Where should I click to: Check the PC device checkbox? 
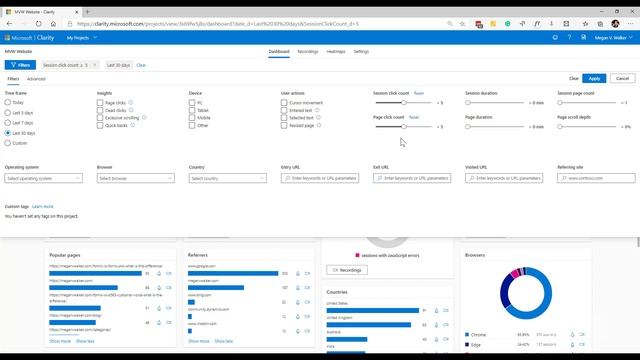[192, 102]
